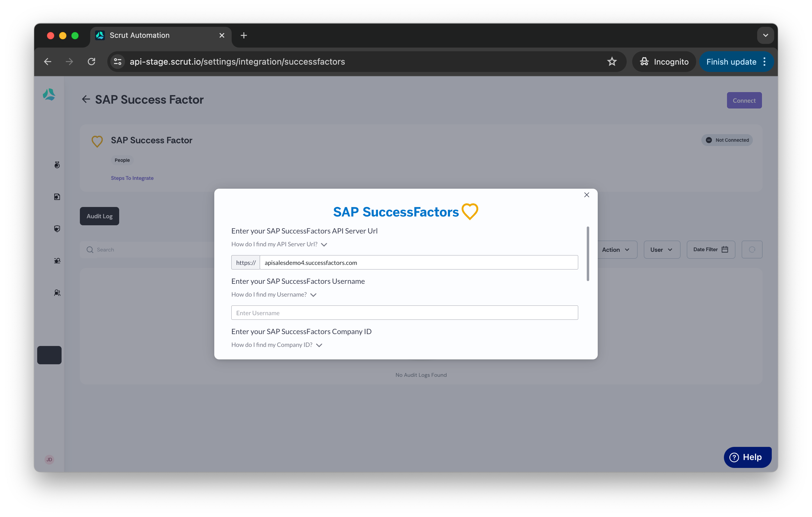Click the https:// prefix label
812x517 pixels.
pyautogui.click(x=246, y=262)
